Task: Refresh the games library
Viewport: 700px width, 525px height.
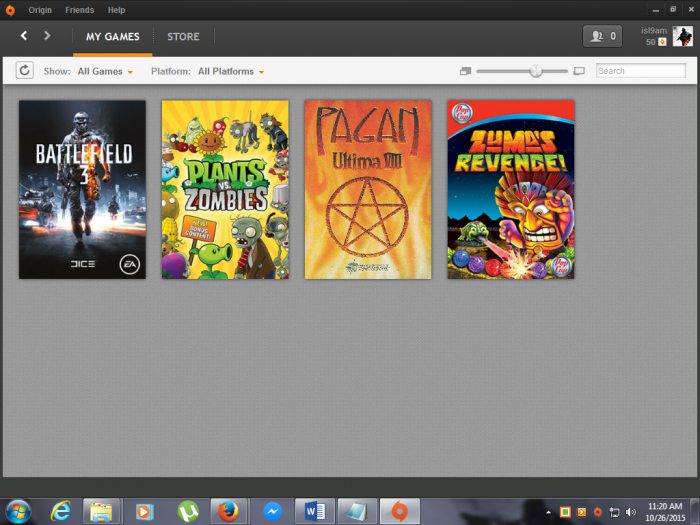Action: pyautogui.click(x=25, y=71)
